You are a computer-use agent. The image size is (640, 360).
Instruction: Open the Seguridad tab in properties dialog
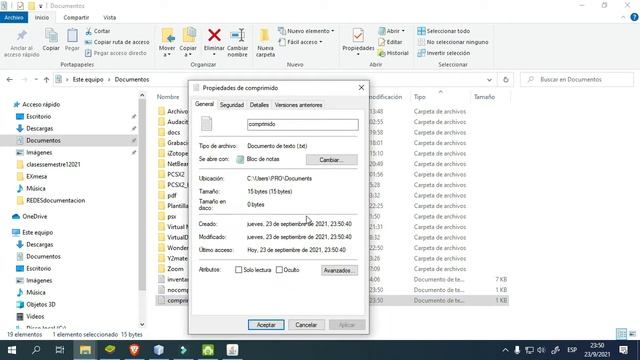tap(231, 105)
